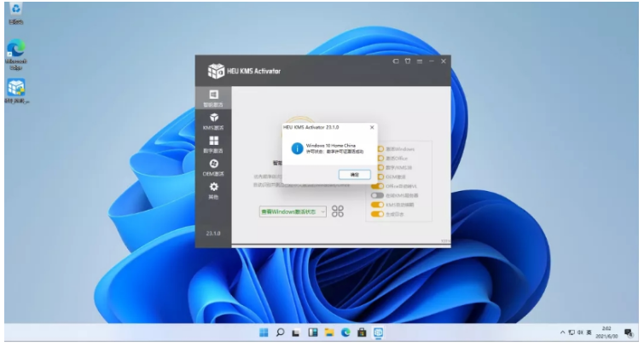Viewport: 644px width, 347px height.
Task: Show hidden system tray icons chevron
Action: (x=563, y=332)
